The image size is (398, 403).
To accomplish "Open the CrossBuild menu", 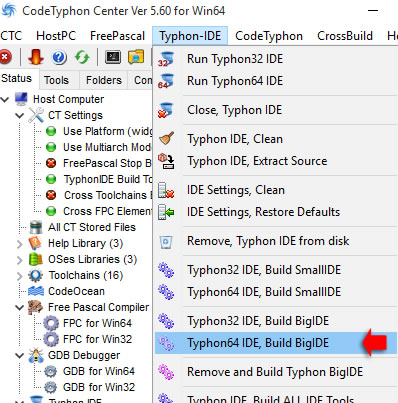I will [345, 36].
